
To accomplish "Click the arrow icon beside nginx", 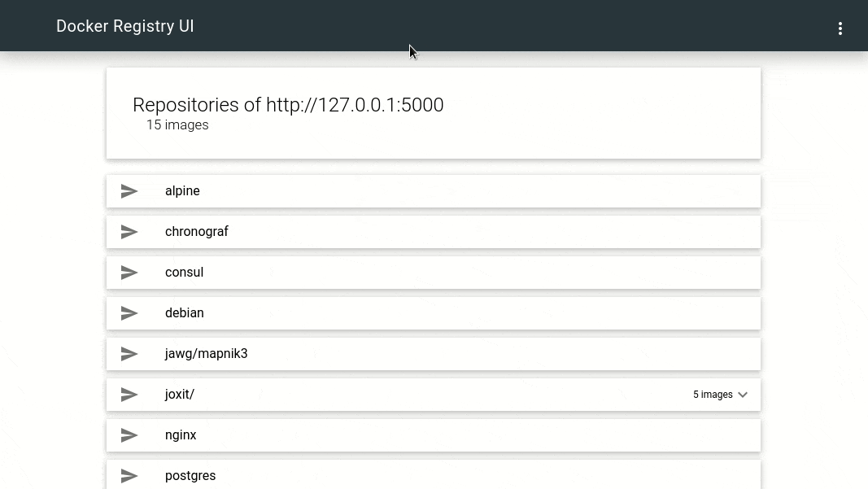I will pyautogui.click(x=129, y=435).
